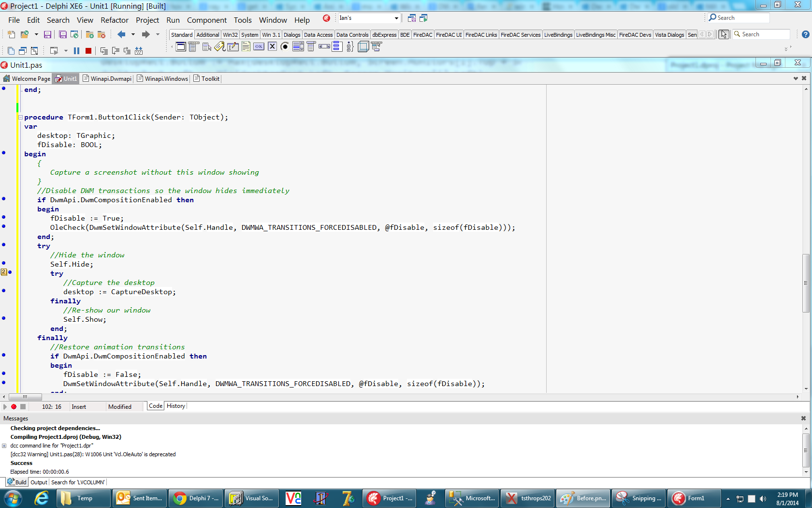
Task: Click the Pause program button
Action: pyautogui.click(x=76, y=51)
